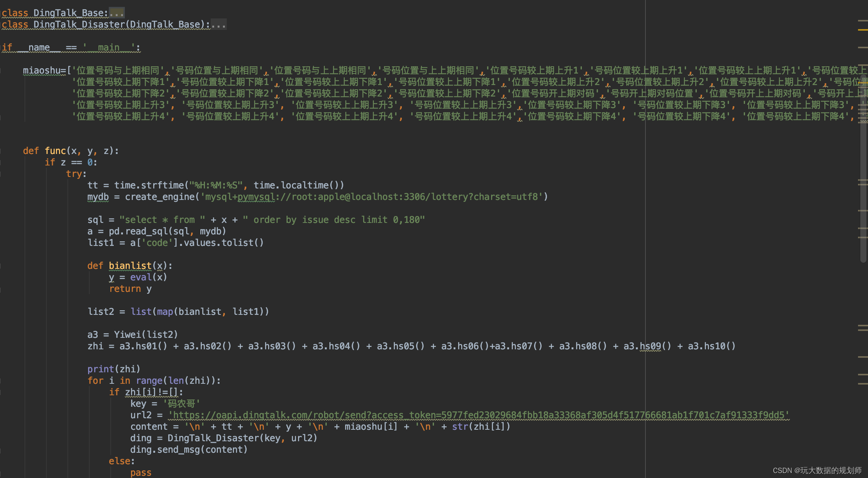Click the 'try:' keyword
This screenshot has width=868, height=478.
click(x=76, y=174)
